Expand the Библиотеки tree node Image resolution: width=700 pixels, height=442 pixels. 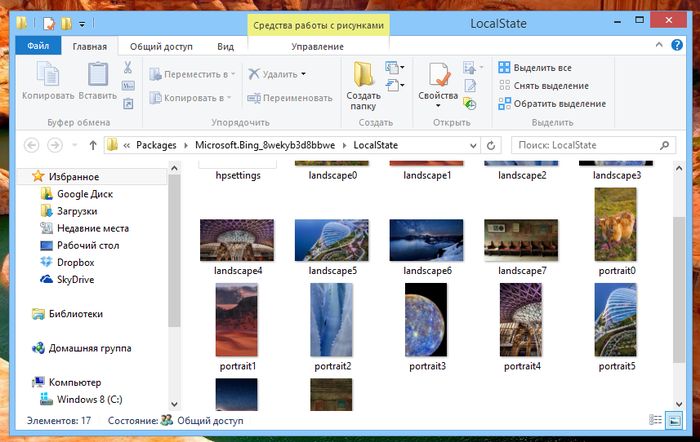[x=25, y=314]
